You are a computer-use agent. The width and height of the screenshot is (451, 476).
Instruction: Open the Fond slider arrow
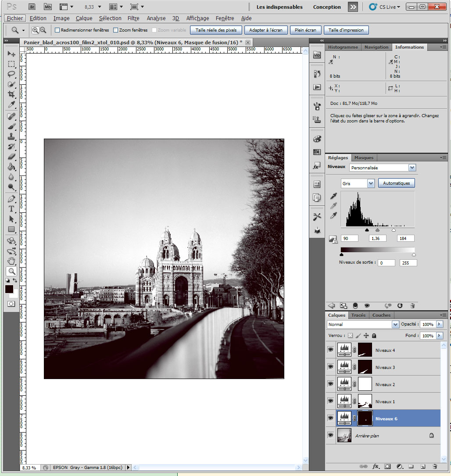439,336
